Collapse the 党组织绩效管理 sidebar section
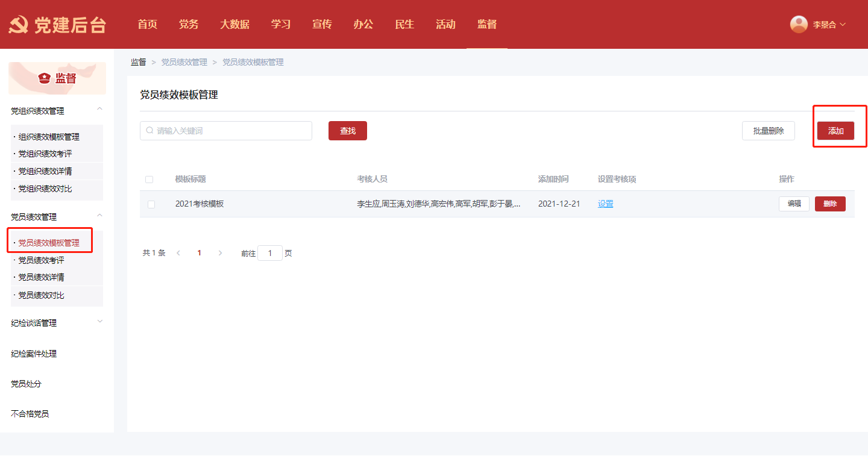This screenshot has width=868, height=456. tap(100, 109)
